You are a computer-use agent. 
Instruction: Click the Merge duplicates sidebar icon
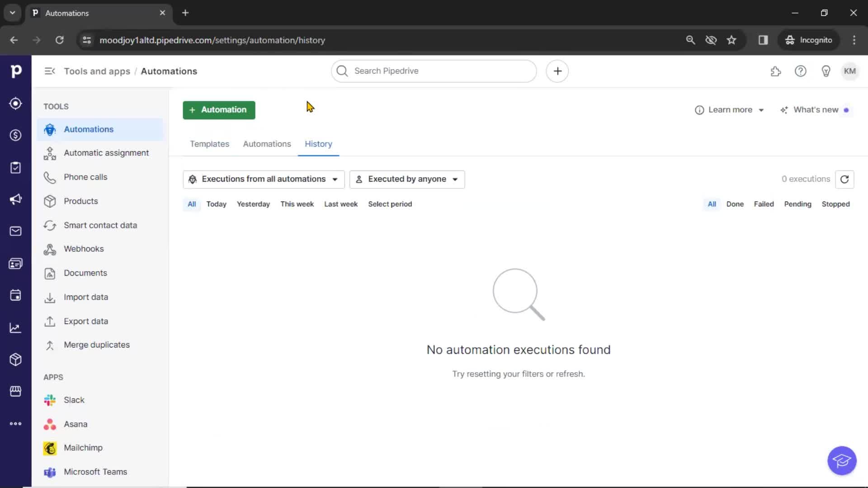49,345
